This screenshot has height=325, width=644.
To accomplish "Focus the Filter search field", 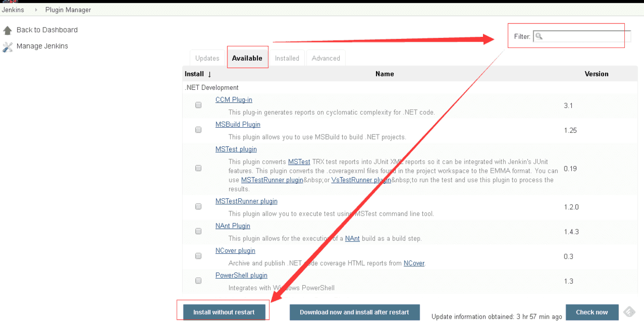I will click(582, 36).
